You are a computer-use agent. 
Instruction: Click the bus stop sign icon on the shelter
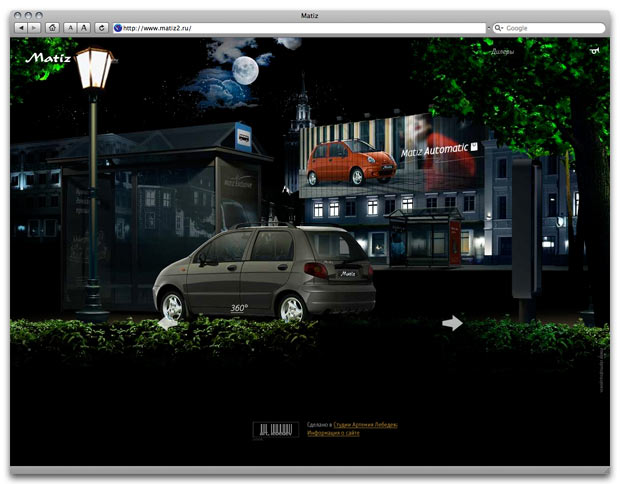[x=243, y=137]
